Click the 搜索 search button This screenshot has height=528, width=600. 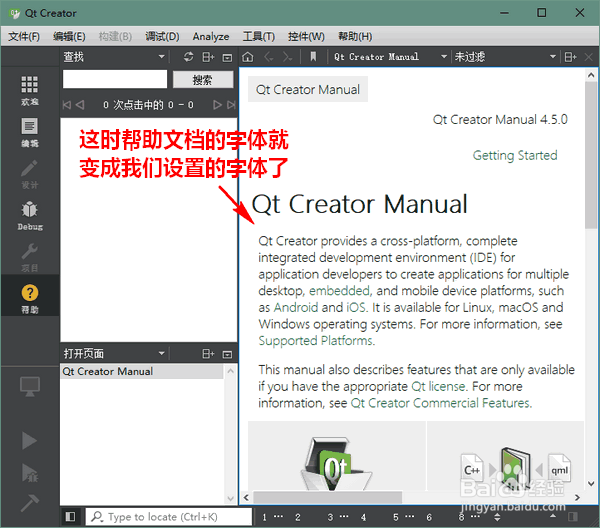tap(202, 80)
